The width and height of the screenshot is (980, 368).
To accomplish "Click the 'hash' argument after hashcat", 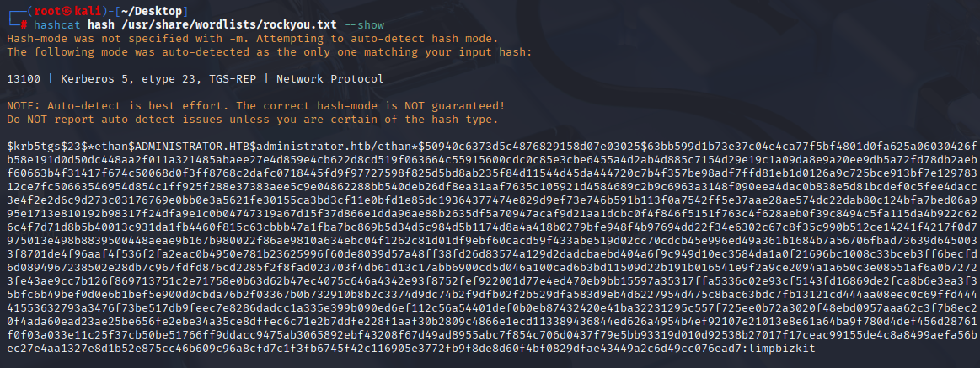I will (x=102, y=25).
